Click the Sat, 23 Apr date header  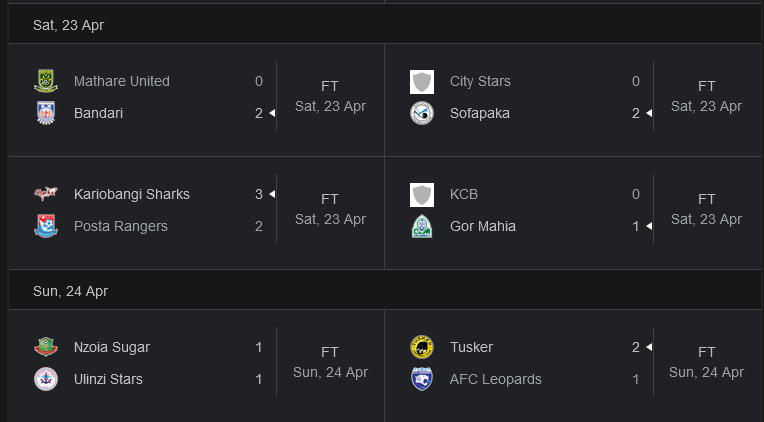(68, 25)
